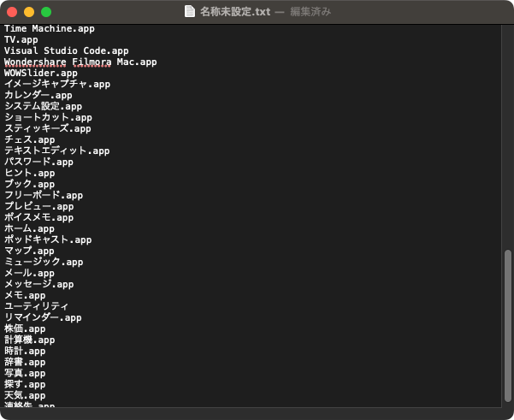
Task: Click the システム設定.app line
Action: pyautogui.click(x=43, y=106)
